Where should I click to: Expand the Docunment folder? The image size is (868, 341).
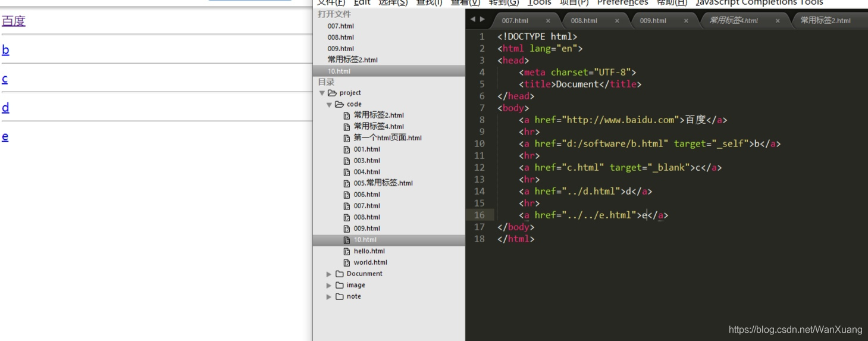pos(329,274)
